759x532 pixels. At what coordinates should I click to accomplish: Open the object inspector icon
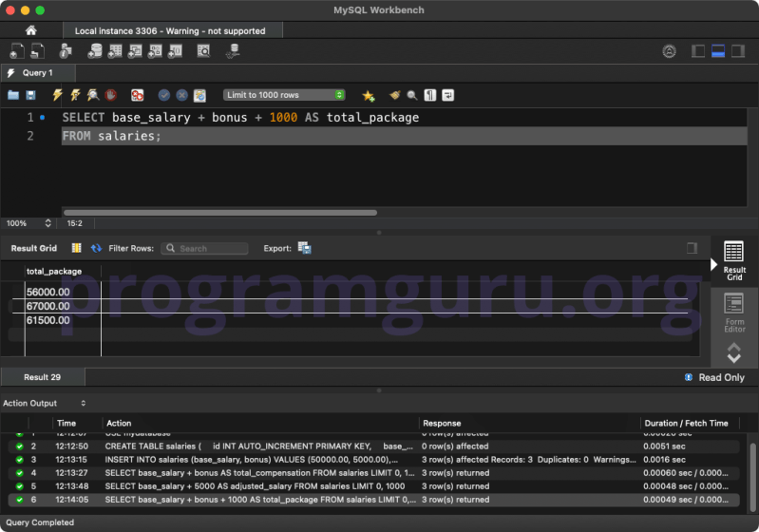point(66,51)
